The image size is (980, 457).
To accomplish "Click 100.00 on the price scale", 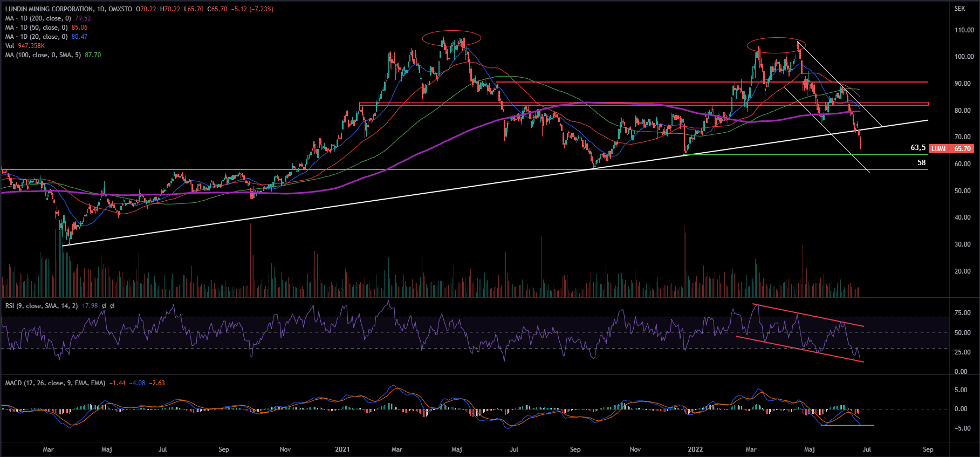I will [964, 57].
